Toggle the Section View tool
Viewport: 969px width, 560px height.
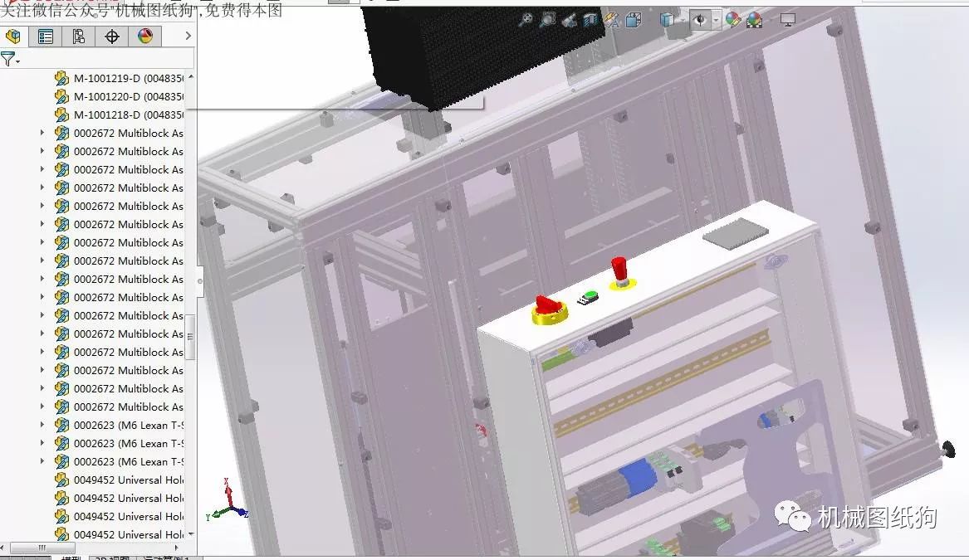pyautogui.click(x=590, y=21)
